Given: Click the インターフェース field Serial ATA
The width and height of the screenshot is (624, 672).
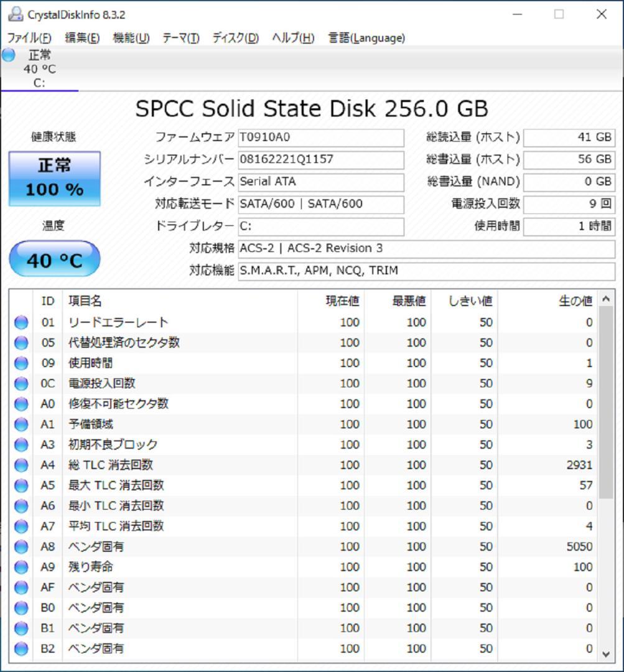Looking at the screenshot, I should (x=321, y=182).
